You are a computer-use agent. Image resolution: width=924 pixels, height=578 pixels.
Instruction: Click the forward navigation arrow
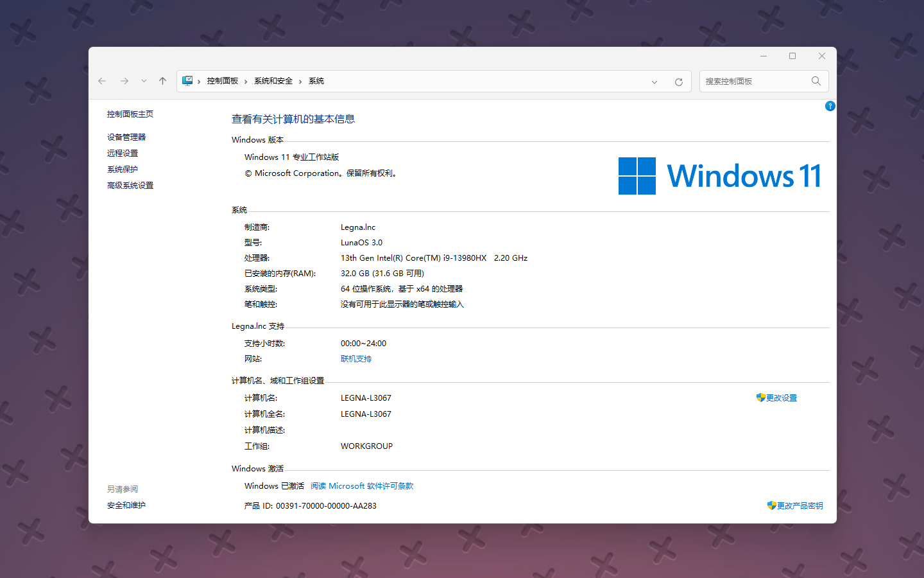(x=124, y=81)
